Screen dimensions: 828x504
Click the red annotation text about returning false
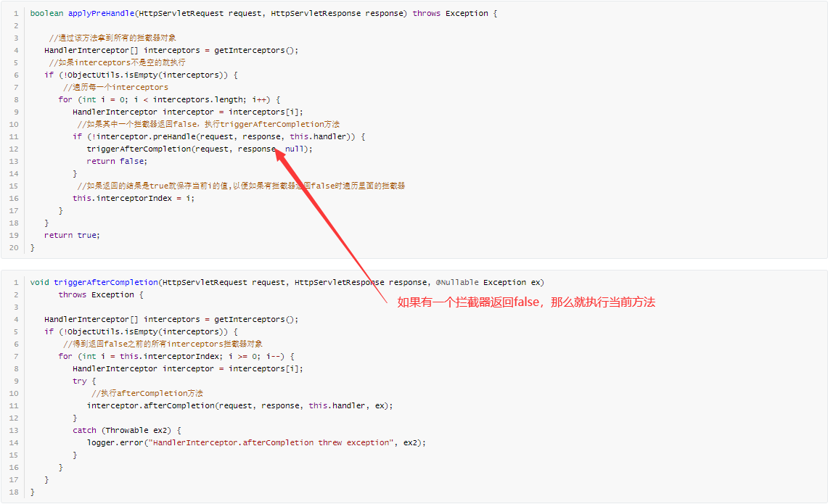[x=525, y=302]
